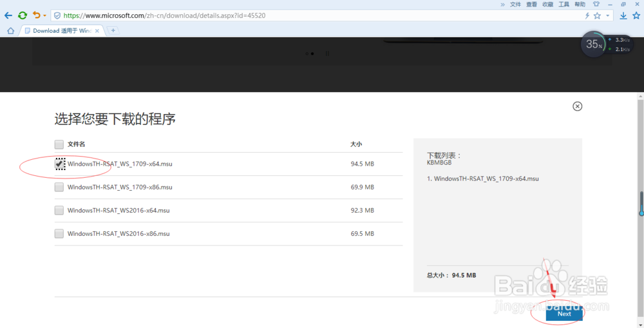Click the WindowsTH-RSAT_WS2016-x86.msu file name
The height and width of the screenshot is (328, 644).
coord(118,233)
